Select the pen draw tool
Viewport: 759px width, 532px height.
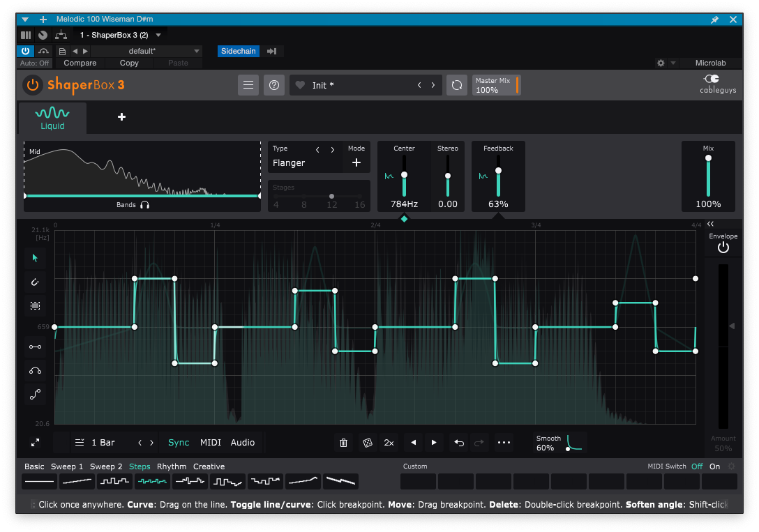coord(35,282)
